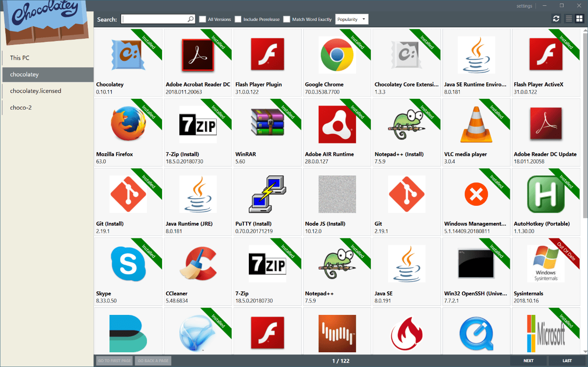Click the PuTTY (Install) package icon
The image size is (588, 367).
(x=267, y=195)
